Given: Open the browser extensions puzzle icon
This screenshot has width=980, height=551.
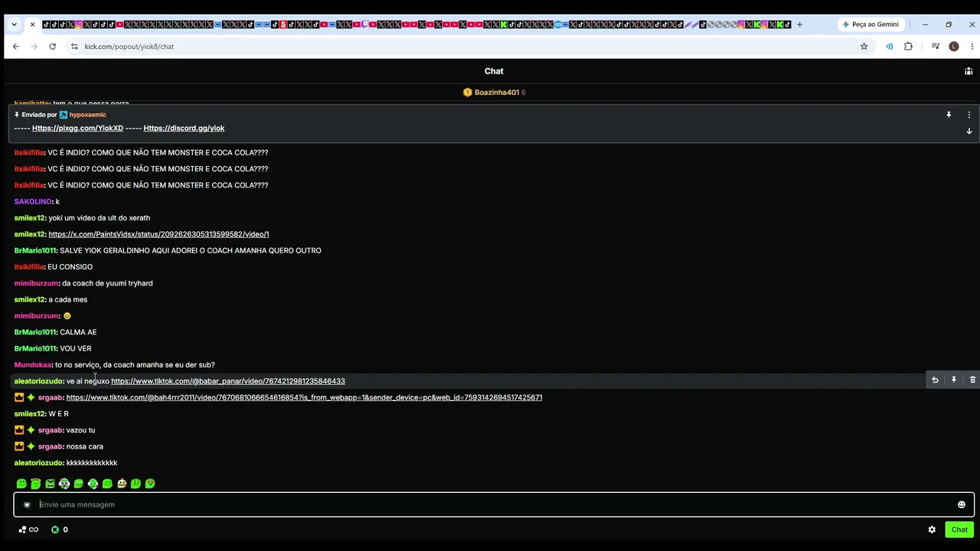Looking at the screenshot, I should click(x=908, y=47).
